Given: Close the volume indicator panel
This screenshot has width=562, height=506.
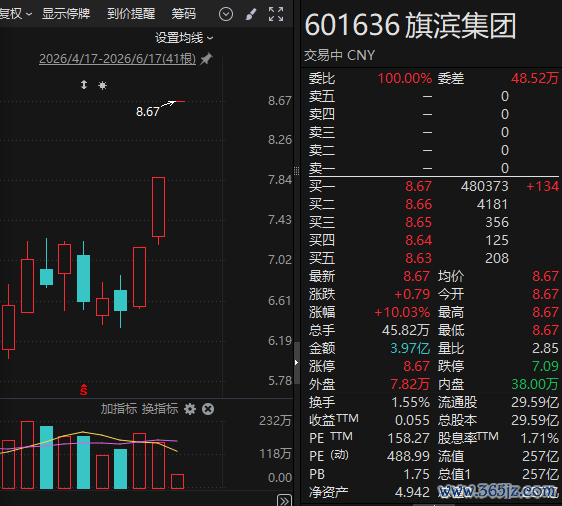Looking at the screenshot, I should (x=208, y=409).
